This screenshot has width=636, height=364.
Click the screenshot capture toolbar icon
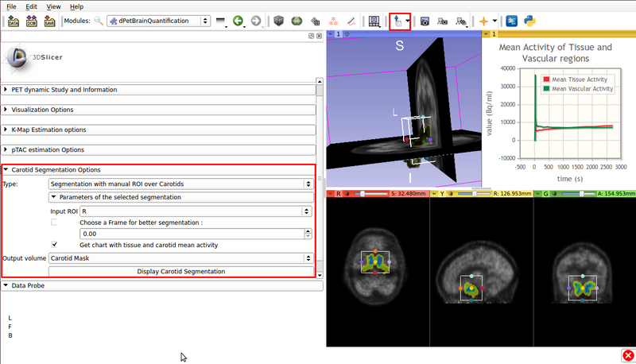pyautogui.click(x=425, y=21)
